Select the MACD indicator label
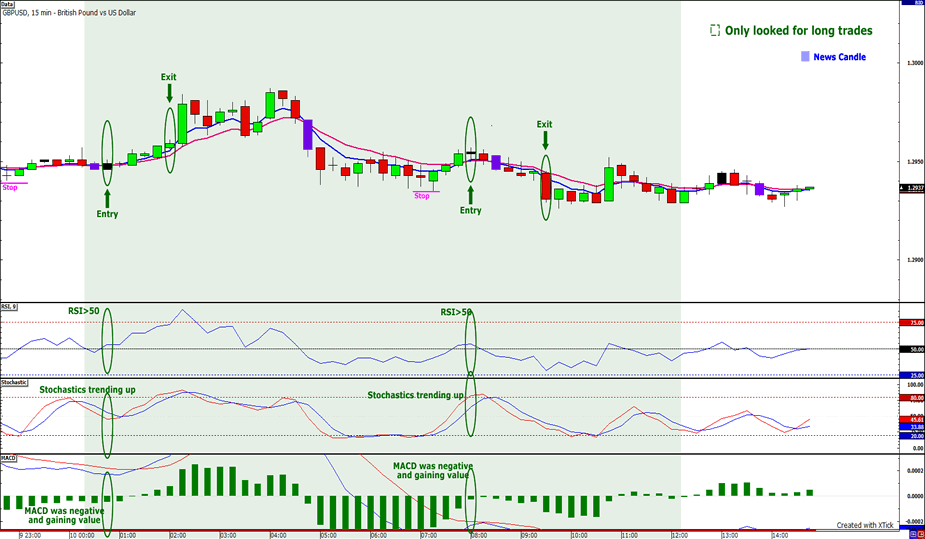 8,458
